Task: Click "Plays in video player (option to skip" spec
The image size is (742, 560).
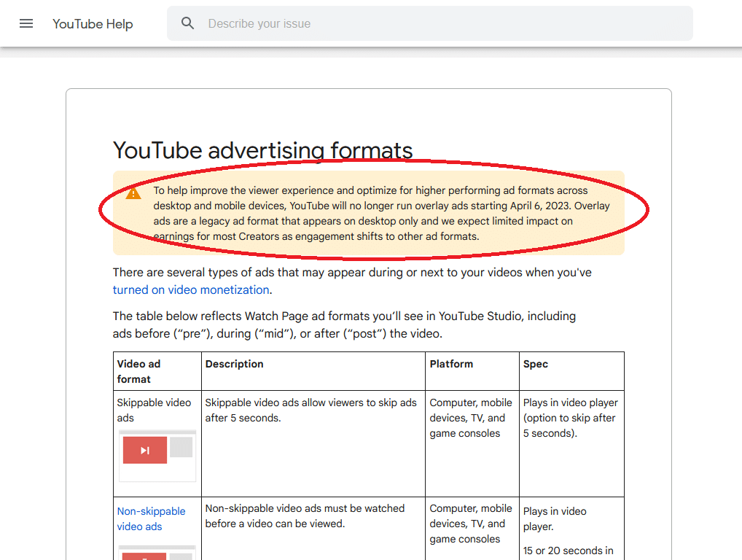Action: coord(571,418)
